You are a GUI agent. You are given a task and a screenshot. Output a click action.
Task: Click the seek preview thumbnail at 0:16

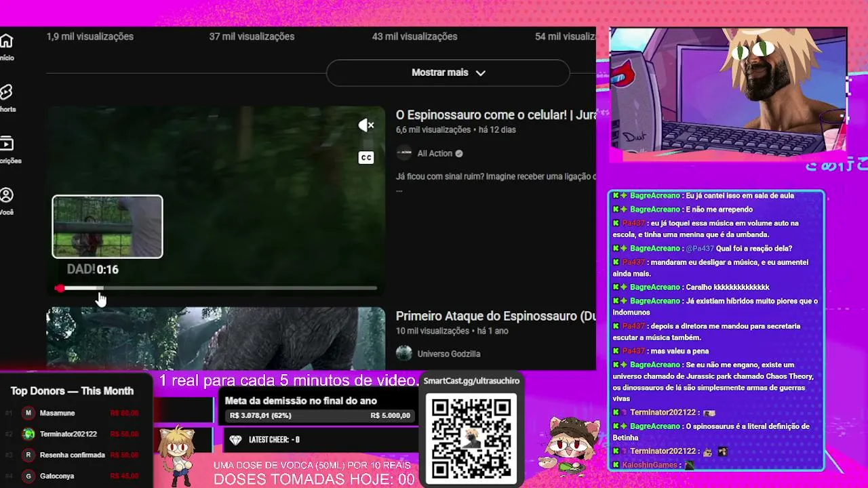click(108, 227)
